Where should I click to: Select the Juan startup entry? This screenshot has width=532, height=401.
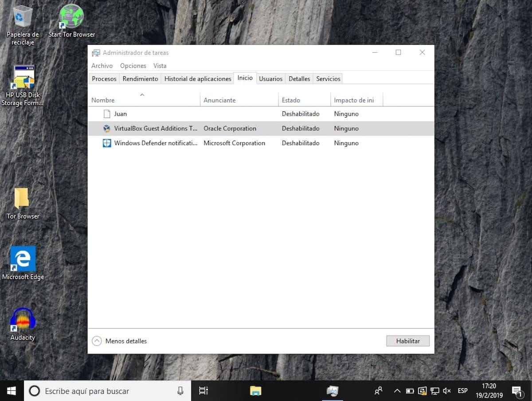pyautogui.click(x=120, y=114)
